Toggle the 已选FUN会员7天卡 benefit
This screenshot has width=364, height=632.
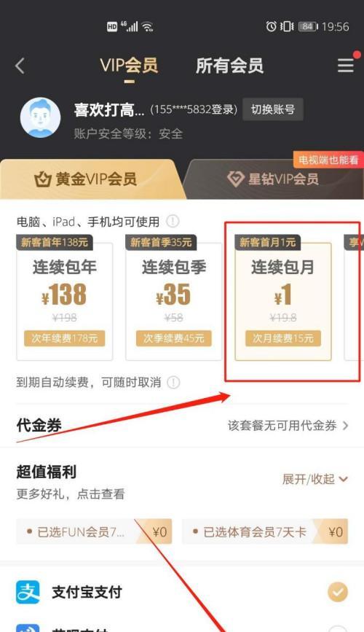(x=94, y=531)
